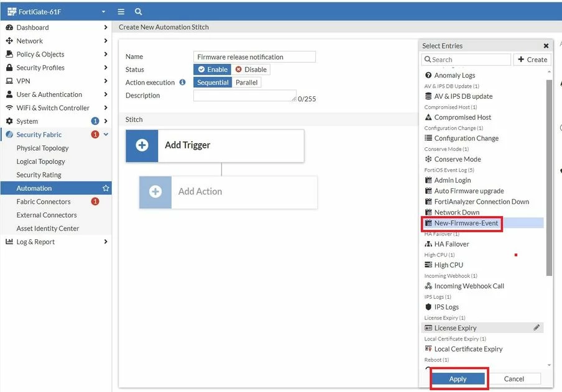Click the plus icon on Add Action
Image resolution: width=562 pixels, height=392 pixels.
tap(155, 191)
